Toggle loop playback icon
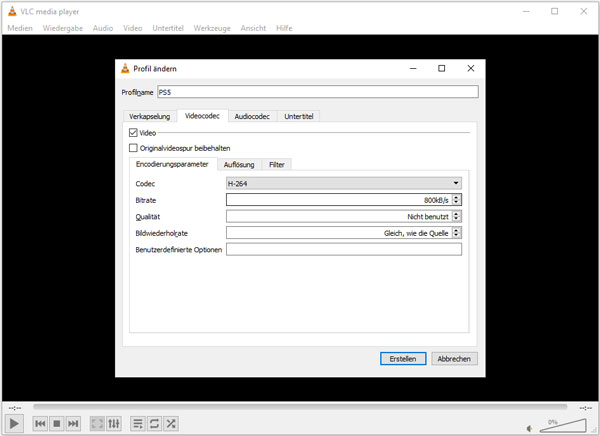Viewport: 600px width, 436px height. pos(155,424)
